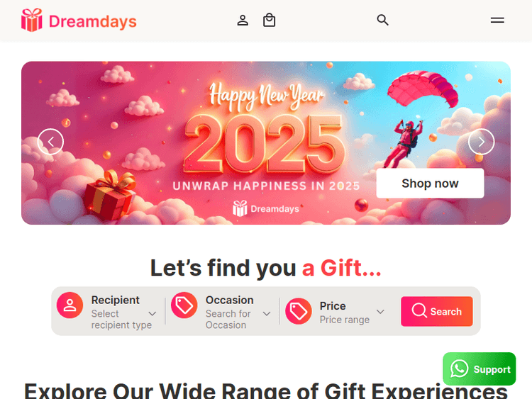
Task: Go to previous banner slide arrow
Action: (50, 142)
